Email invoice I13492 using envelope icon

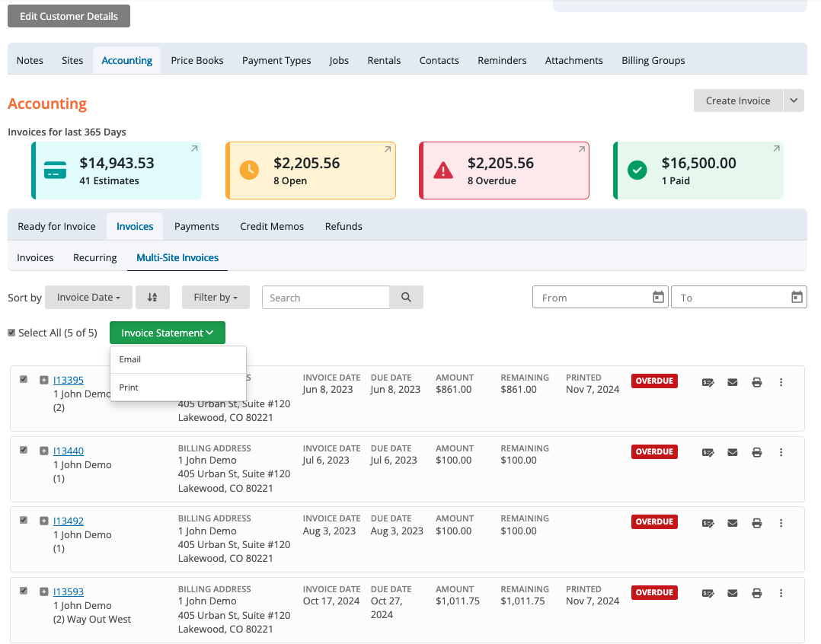733,523
